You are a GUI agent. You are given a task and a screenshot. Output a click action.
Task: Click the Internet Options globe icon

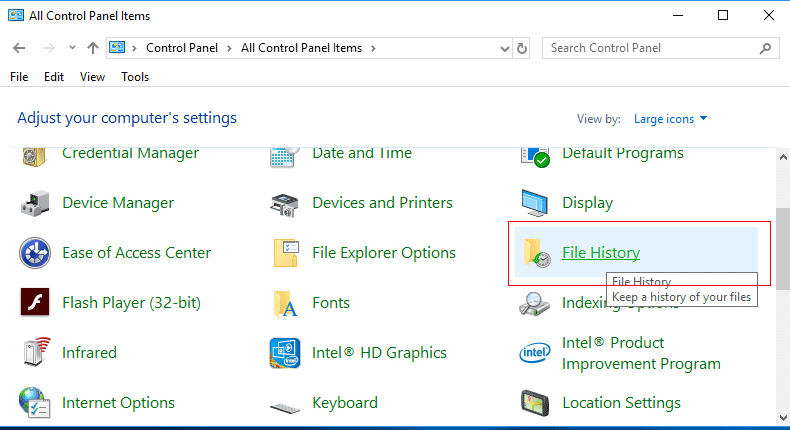point(35,403)
